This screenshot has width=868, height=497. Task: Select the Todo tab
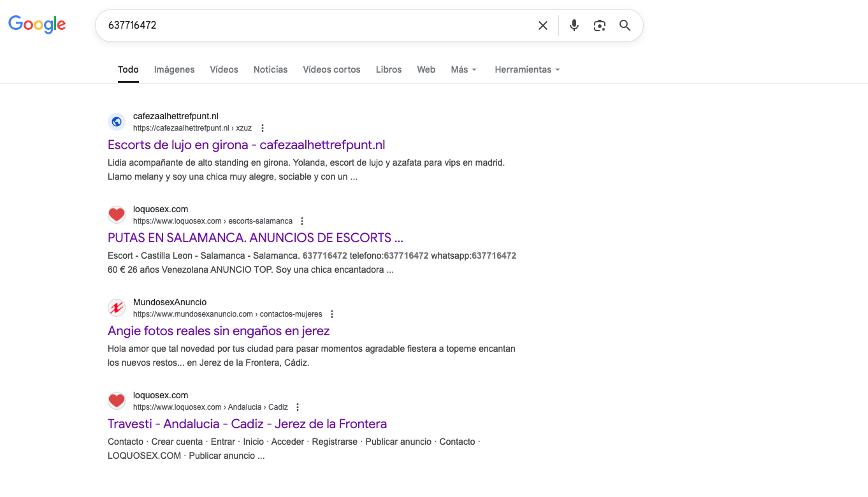(x=128, y=69)
